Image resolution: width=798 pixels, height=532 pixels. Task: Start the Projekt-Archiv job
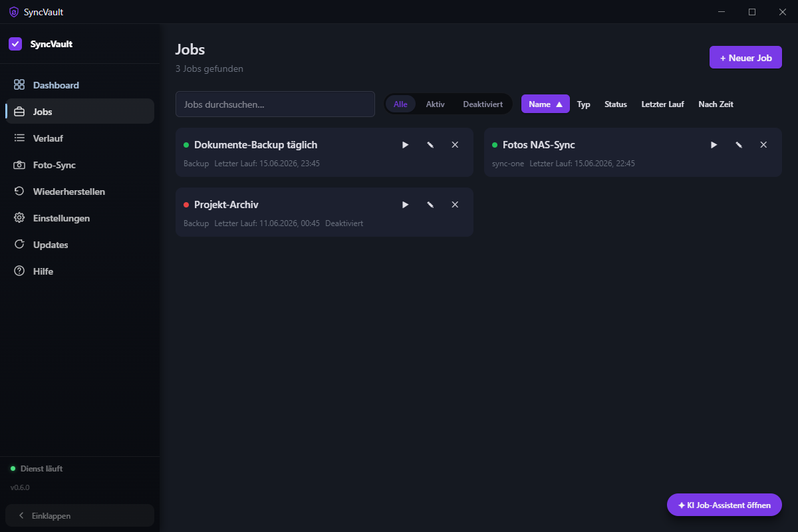coord(406,205)
